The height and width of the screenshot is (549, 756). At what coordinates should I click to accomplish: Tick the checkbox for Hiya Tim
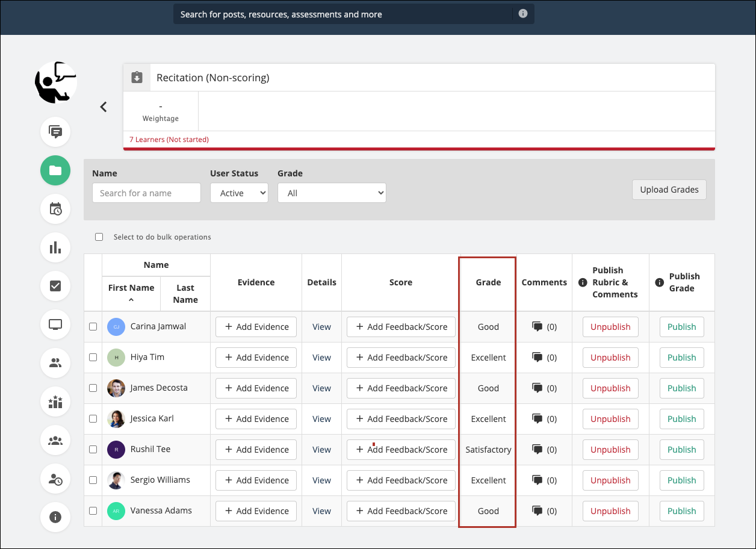(x=93, y=358)
